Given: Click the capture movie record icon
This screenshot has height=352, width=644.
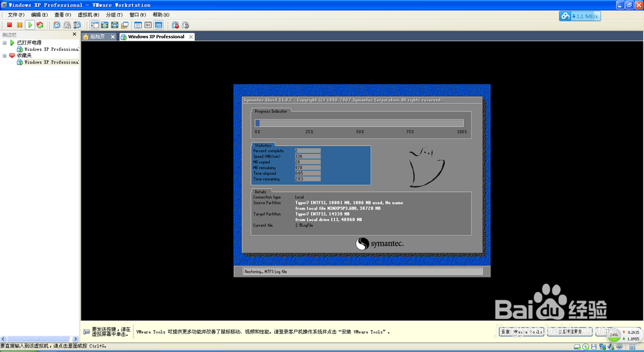Looking at the screenshot, I should pyautogui.click(x=175, y=25).
